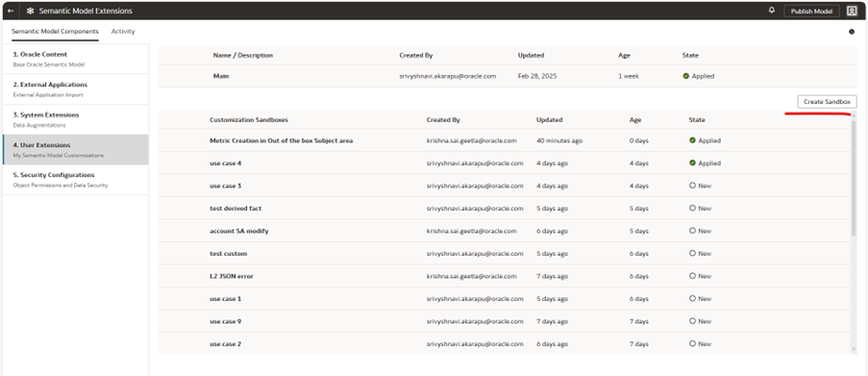
Task: Click Applied status icon for use case 4
Action: [x=692, y=163]
